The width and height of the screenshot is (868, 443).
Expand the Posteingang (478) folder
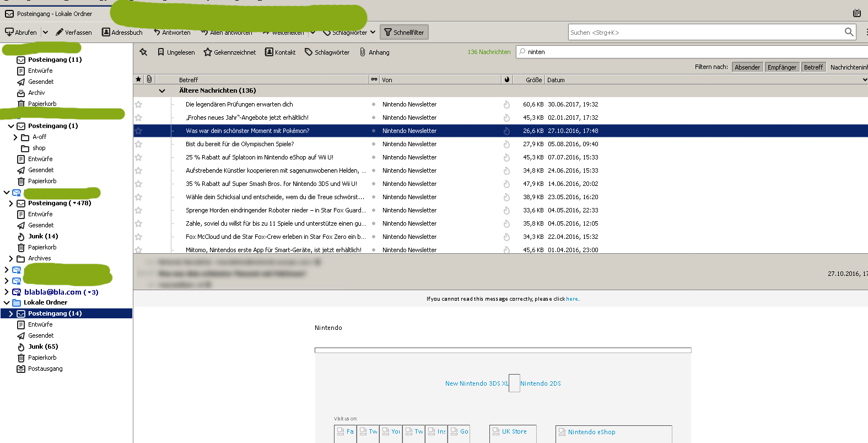(x=10, y=203)
